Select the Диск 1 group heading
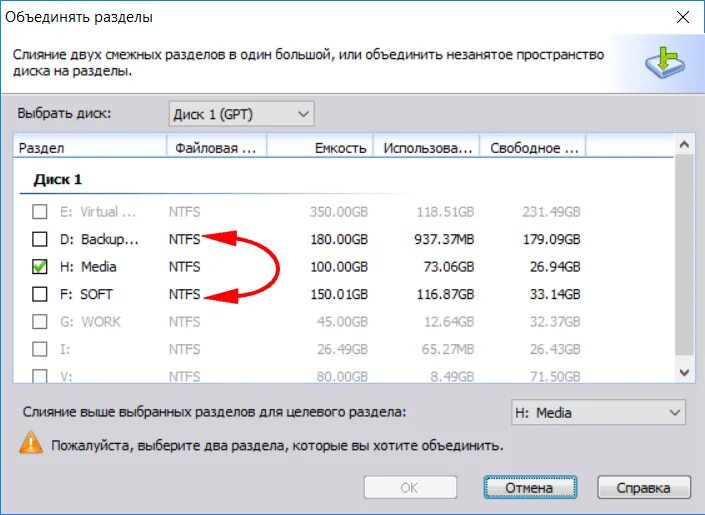This screenshot has width=705, height=515. click(58, 179)
